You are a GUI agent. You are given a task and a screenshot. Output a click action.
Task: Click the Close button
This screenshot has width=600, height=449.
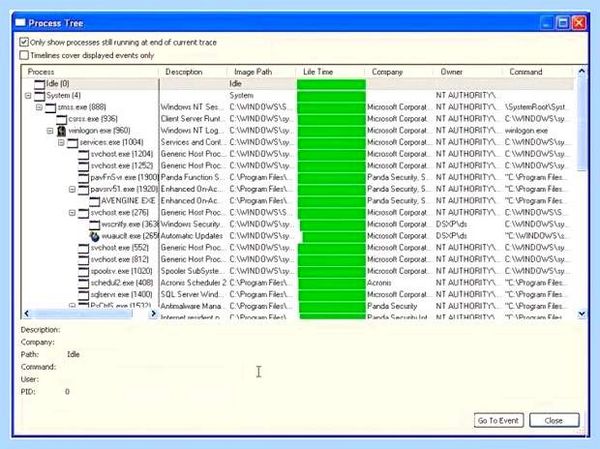coord(554,421)
